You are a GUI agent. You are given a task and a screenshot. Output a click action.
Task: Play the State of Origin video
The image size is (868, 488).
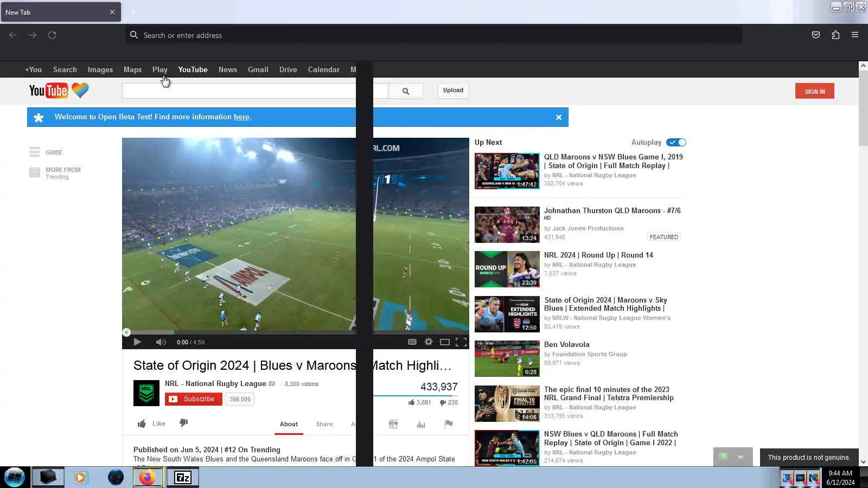137,342
